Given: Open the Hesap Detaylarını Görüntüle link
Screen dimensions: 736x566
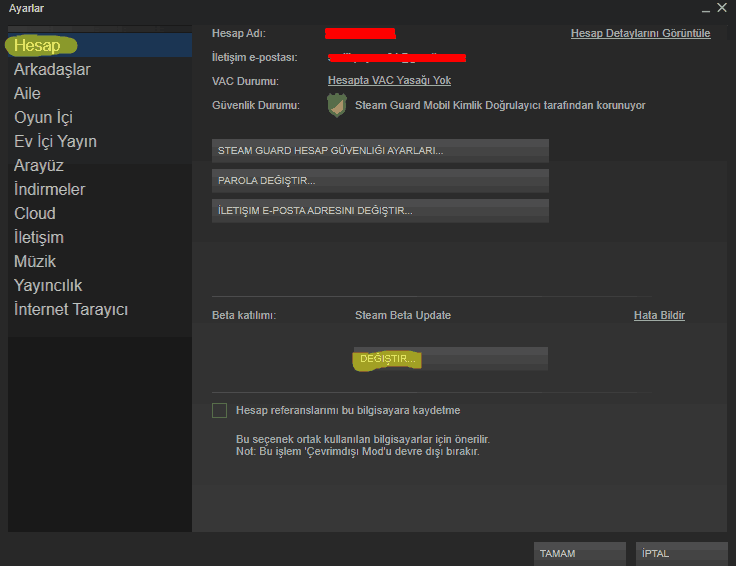Looking at the screenshot, I should point(640,33).
